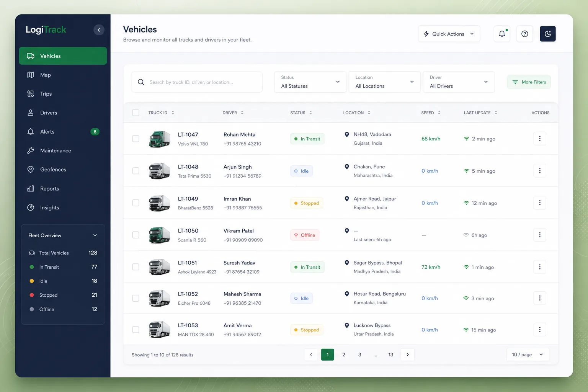The image size is (588, 392).
Task: Toggle dark mode moon icon
Action: coord(548,34)
